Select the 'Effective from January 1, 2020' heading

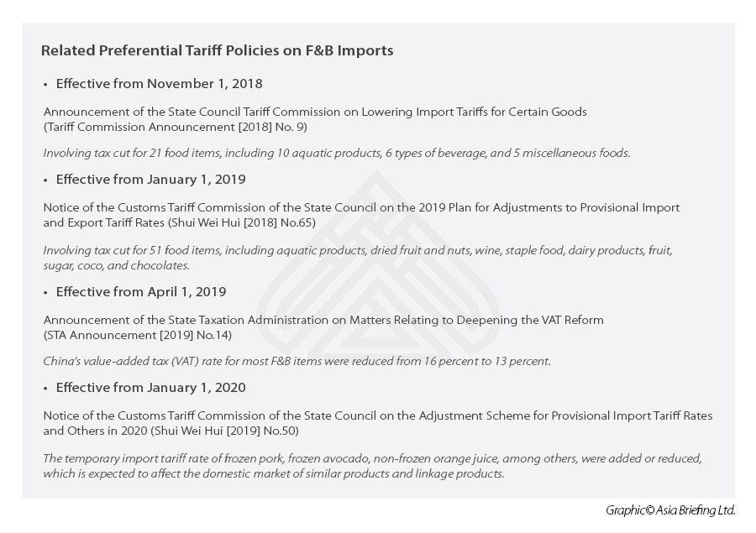coord(150,388)
